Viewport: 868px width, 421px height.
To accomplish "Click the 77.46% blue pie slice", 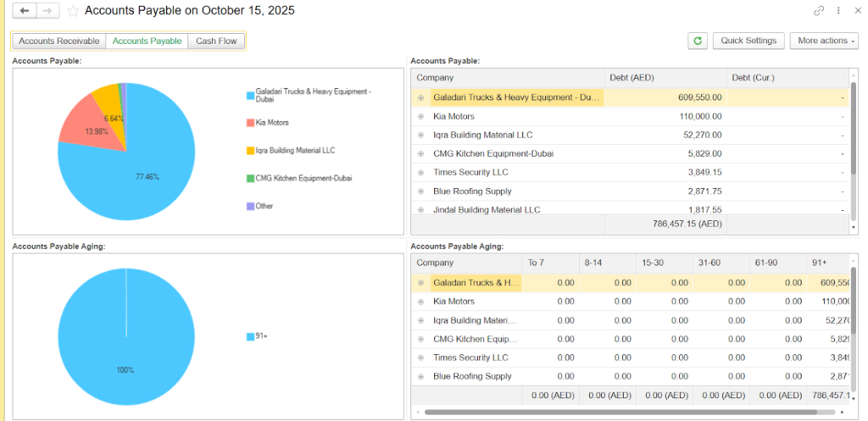I will (x=147, y=177).
